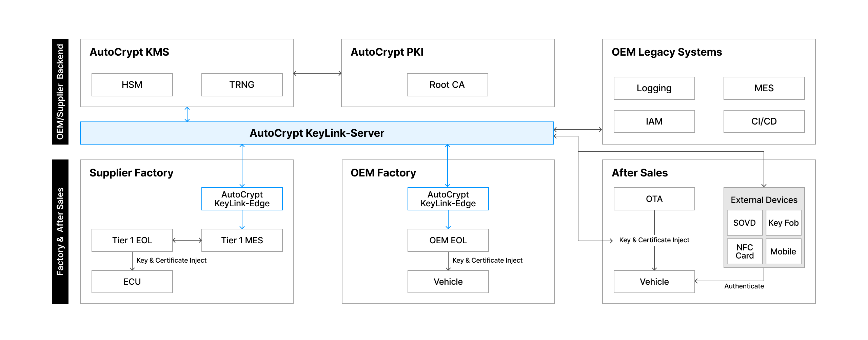Image resolution: width=868 pixels, height=340 pixels.
Task: Click the Logging box in OEM Legacy Systems
Action: click(x=654, y=88)
